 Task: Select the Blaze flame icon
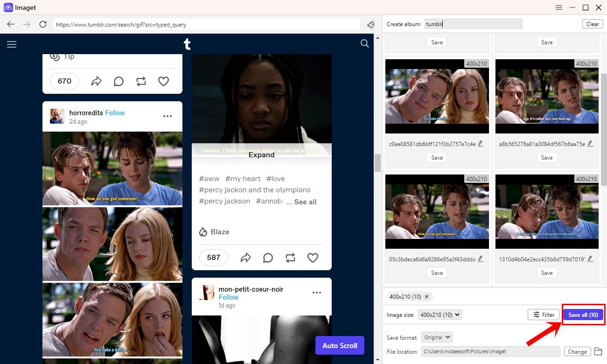point(203,231)
